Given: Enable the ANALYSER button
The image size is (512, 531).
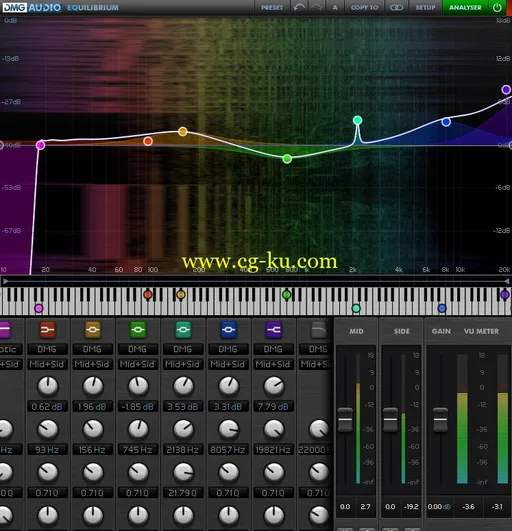Looking at the screenshot, I should point(465,7).
